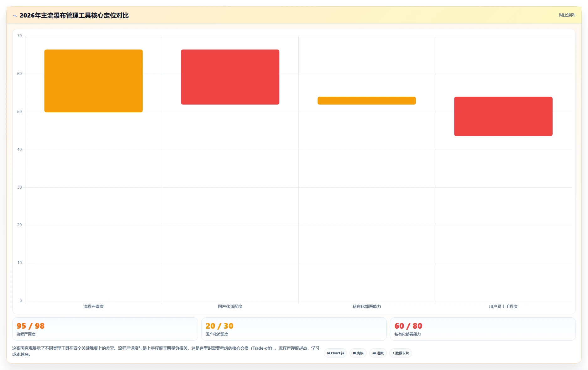Click the 流程严谨度 x-axis label
588x370 pixels.
93,306
